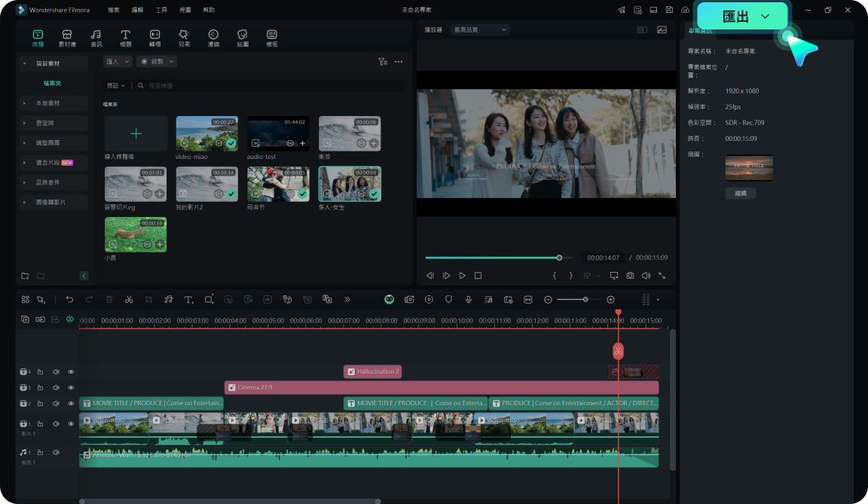Click the player volume speaker icon
The image size is (868, 504).
pos(646,276)
